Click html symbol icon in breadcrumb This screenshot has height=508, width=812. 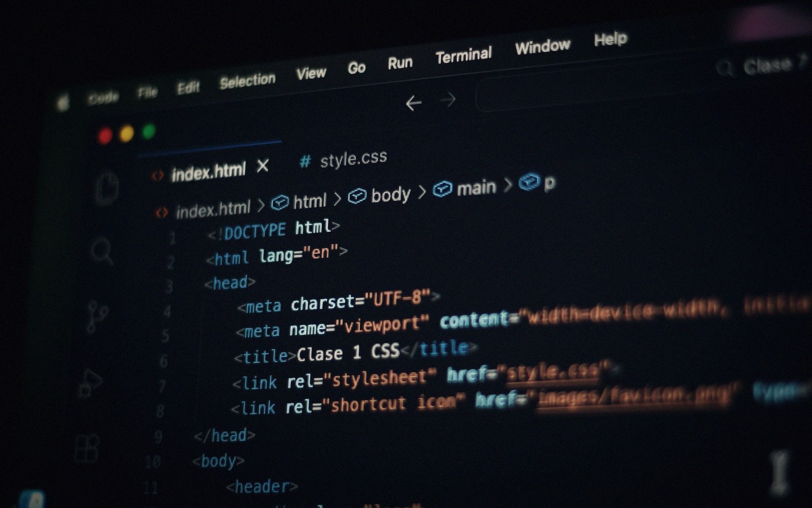coord(280,203)
